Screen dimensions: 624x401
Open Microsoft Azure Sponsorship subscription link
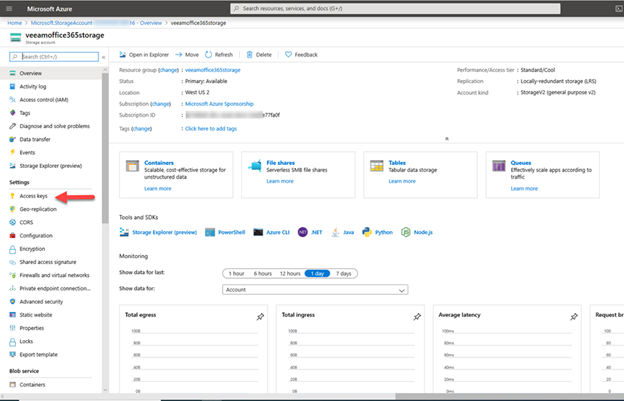pos(219,104)
